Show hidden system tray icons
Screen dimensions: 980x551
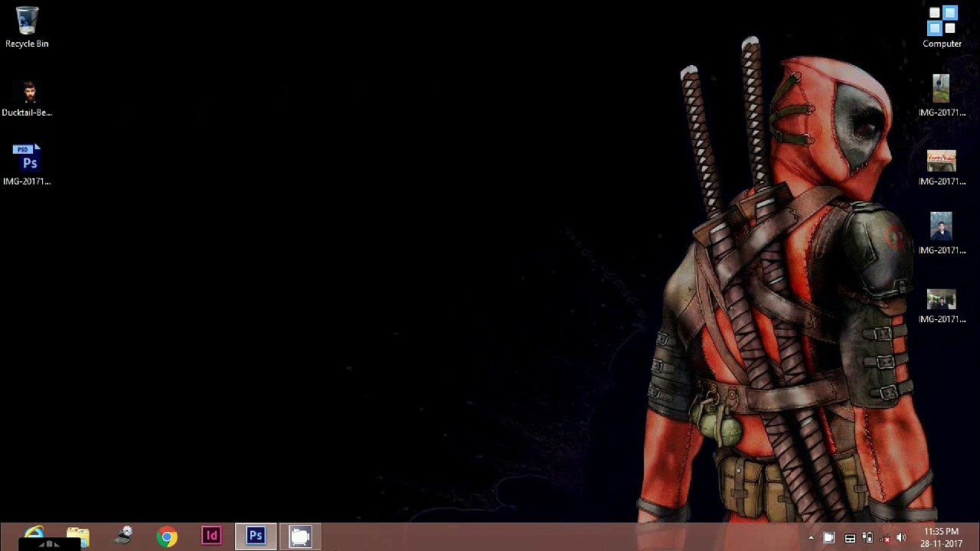tap(811, 538)
